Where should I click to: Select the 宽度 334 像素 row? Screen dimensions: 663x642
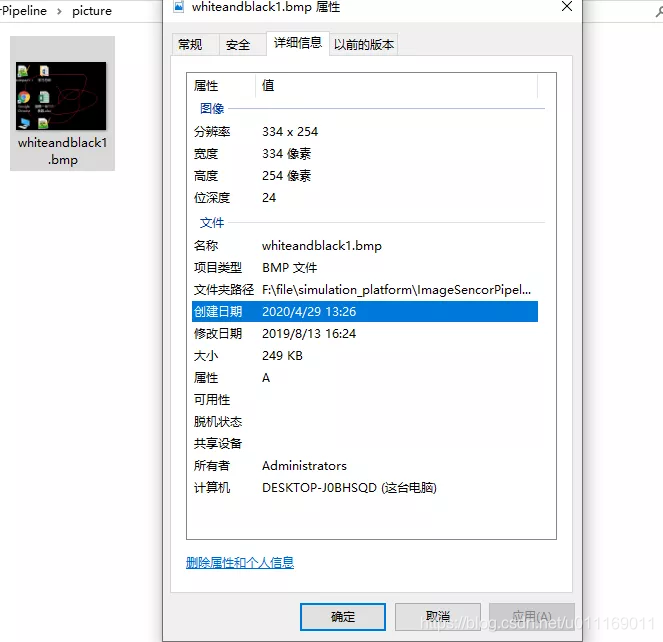pyautogui.click(x=365, y=154)
